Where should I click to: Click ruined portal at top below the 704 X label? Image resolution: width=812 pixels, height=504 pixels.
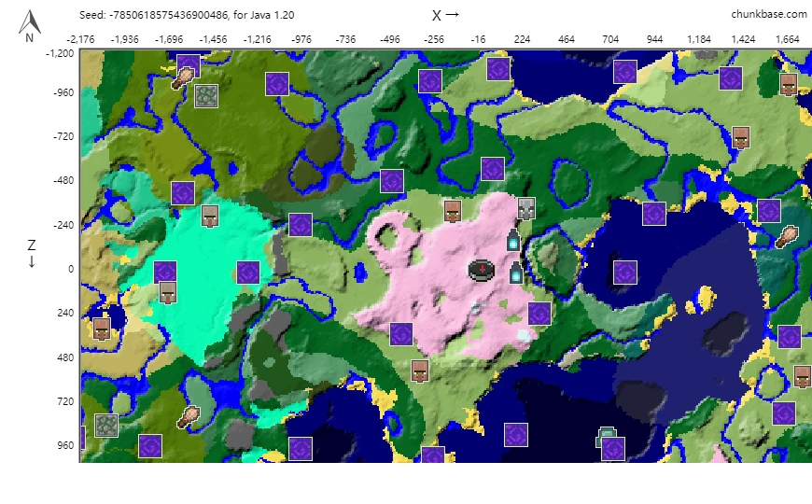pyautogui.click(x=625, y=72)
